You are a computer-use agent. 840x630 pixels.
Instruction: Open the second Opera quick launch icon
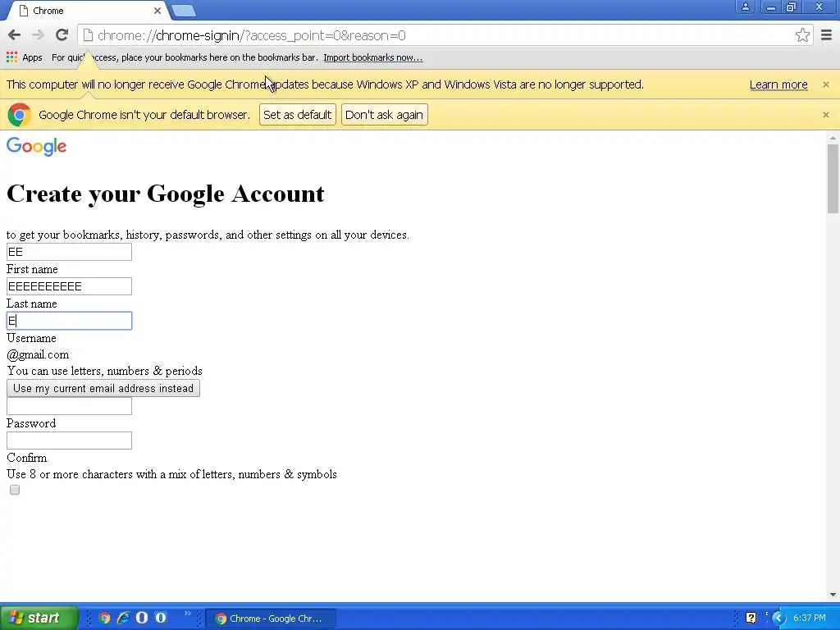[x=161, y=618]
